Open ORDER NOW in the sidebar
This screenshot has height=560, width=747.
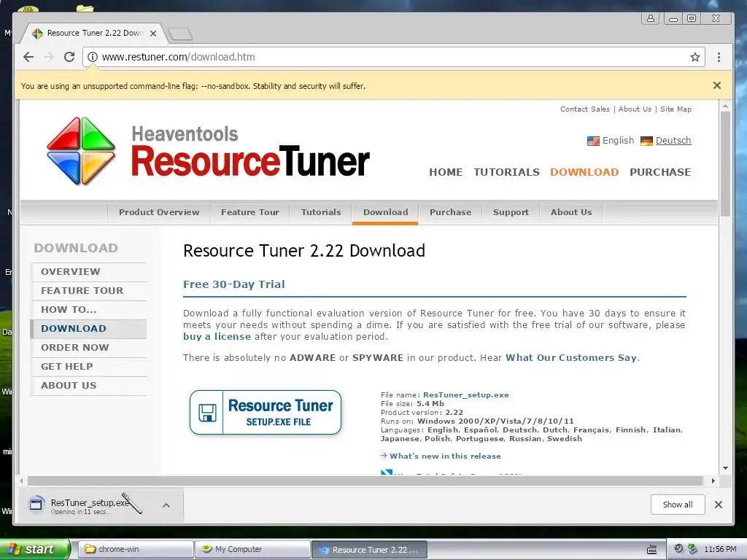89,348
